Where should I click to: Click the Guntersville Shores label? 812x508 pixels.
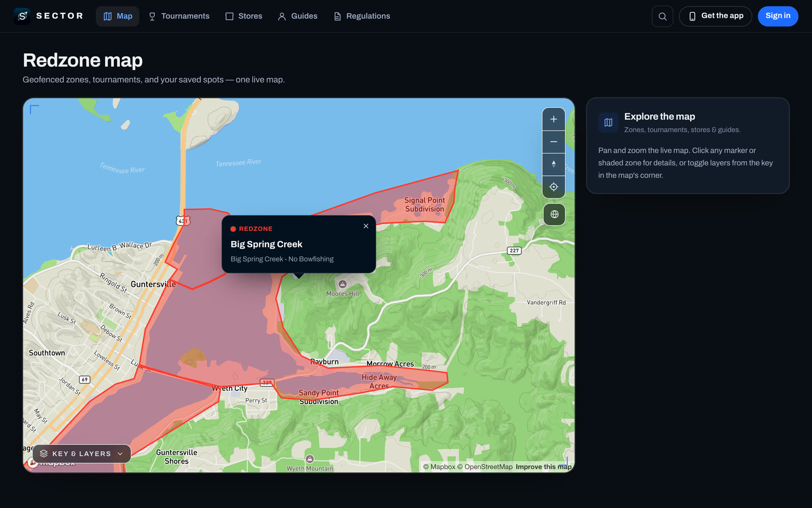(177, 457)
